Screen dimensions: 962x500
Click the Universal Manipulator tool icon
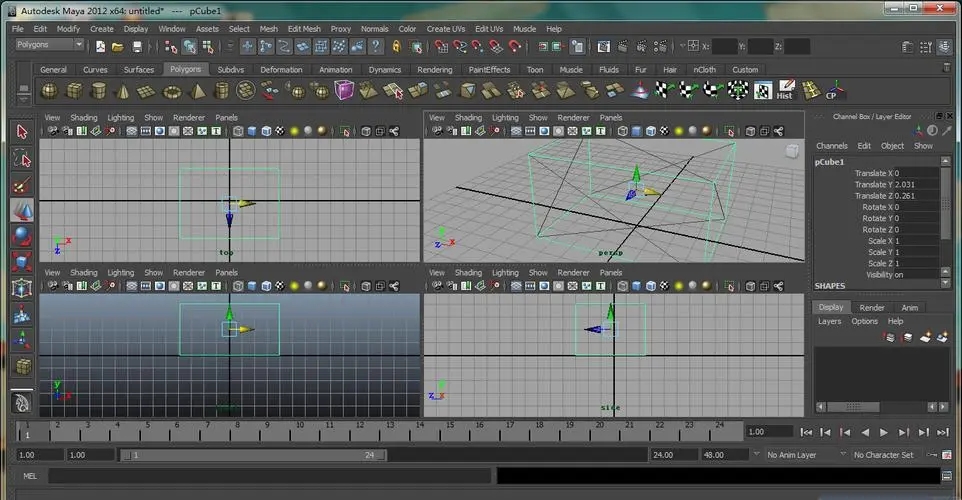tap(22, 288)
